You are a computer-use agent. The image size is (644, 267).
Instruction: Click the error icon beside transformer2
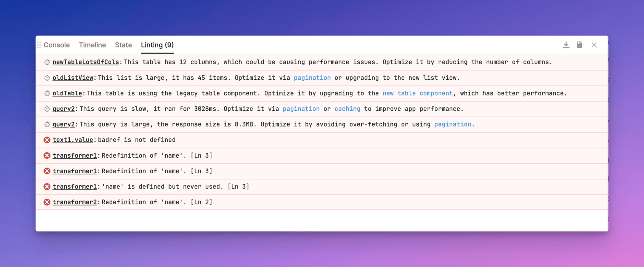click(47, 202)
